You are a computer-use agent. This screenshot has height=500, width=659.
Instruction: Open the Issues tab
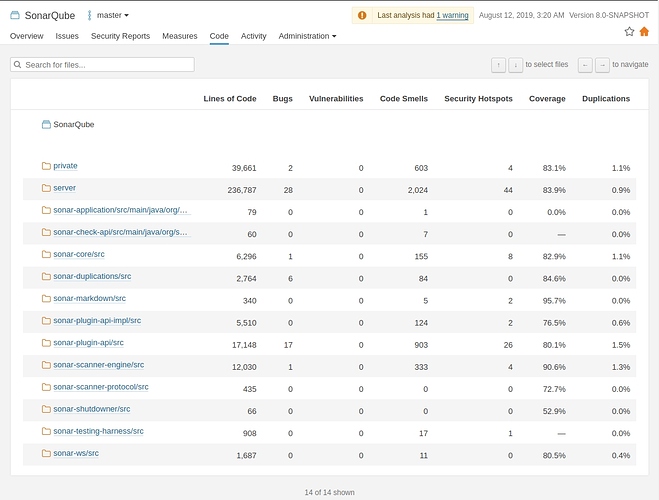click(x=67, y=36)
